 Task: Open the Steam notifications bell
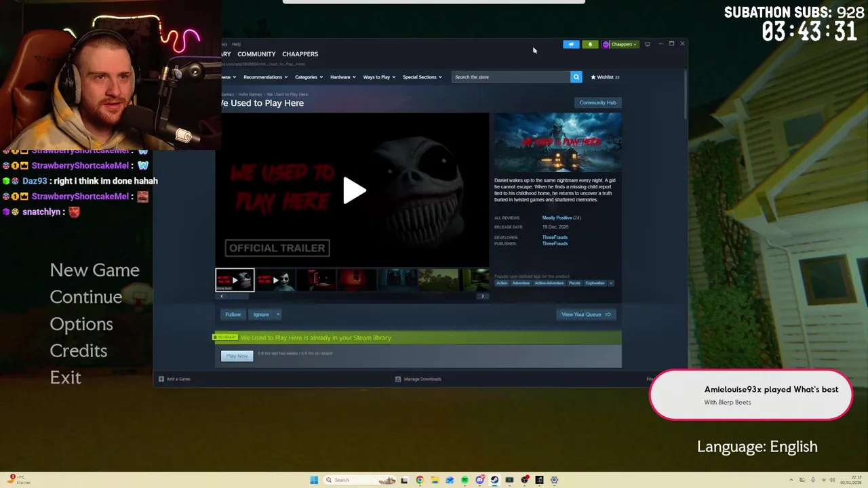pyautogui.click(x=590, y=44)
